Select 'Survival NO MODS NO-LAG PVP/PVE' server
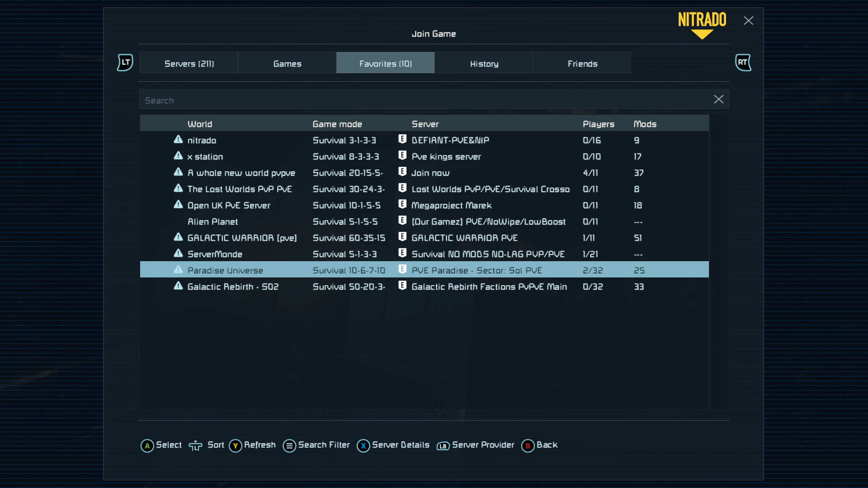Image resolution: width=868 pixels, height=488 pixels. click(x=488, y=254)
